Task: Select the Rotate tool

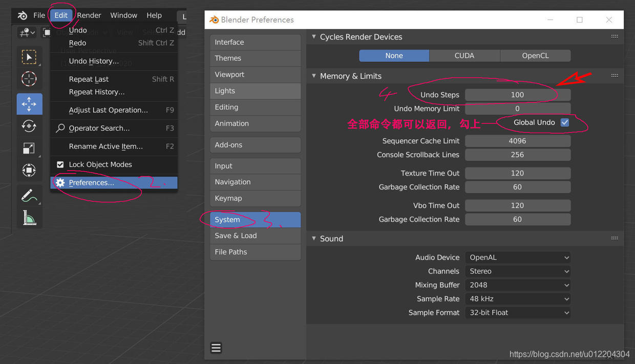Action: point(29,126)
